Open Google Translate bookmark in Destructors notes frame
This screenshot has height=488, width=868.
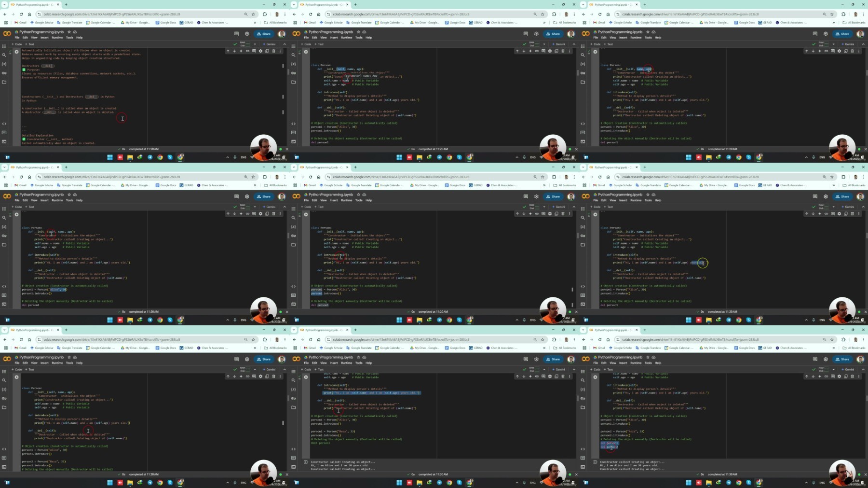70,22
